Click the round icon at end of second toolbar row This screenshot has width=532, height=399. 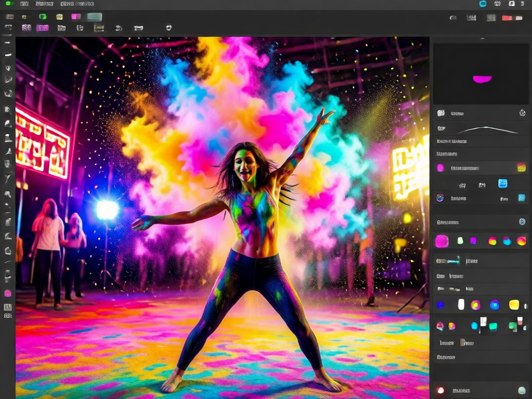point(169,28)
